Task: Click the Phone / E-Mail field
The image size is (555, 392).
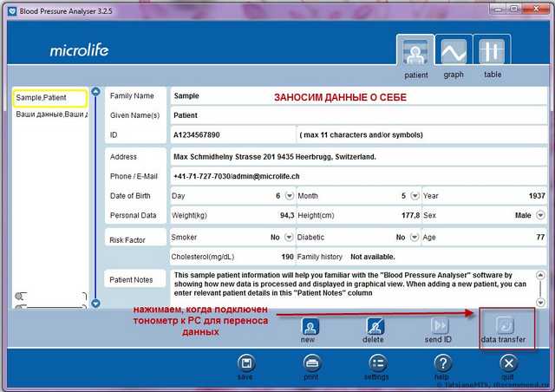Action: pyautogui.click(x=359, y=176)
